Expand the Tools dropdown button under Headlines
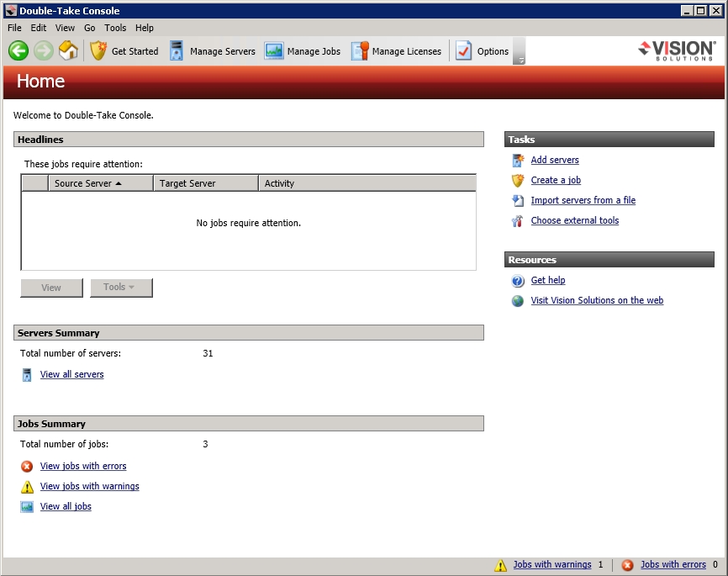 [x=121, y=288]
